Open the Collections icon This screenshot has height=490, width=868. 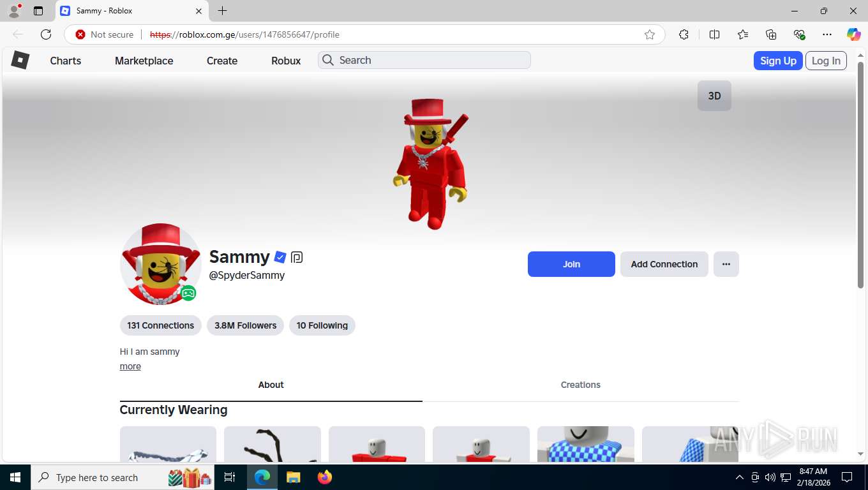tap(771, 34)
